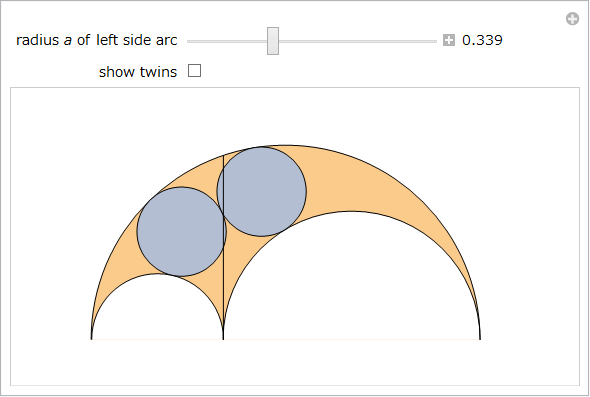
Task: Click the plus icon in the top-right corner
Action: point(572,18)
